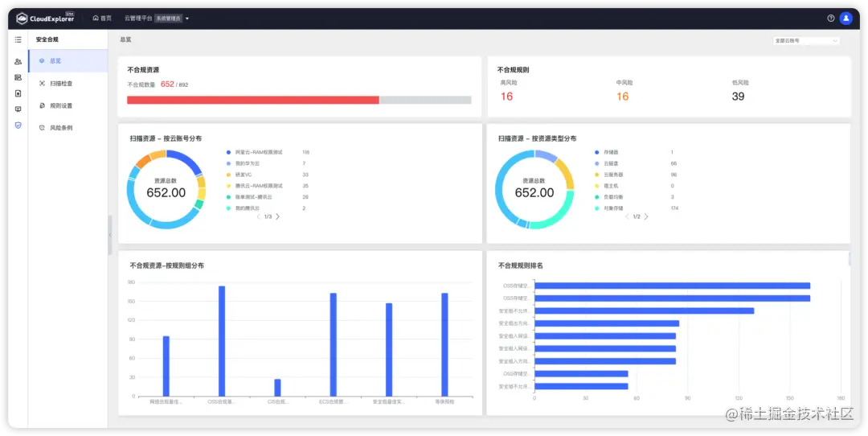The image size is (868, 436).
Task: Toggle the sidebar menu list icon
Action: coord(18,40)
